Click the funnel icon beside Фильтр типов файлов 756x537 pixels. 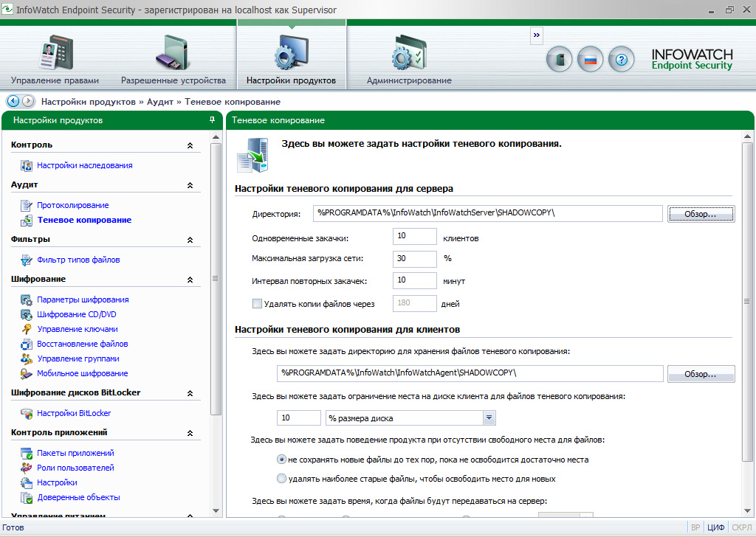point(27,260)
